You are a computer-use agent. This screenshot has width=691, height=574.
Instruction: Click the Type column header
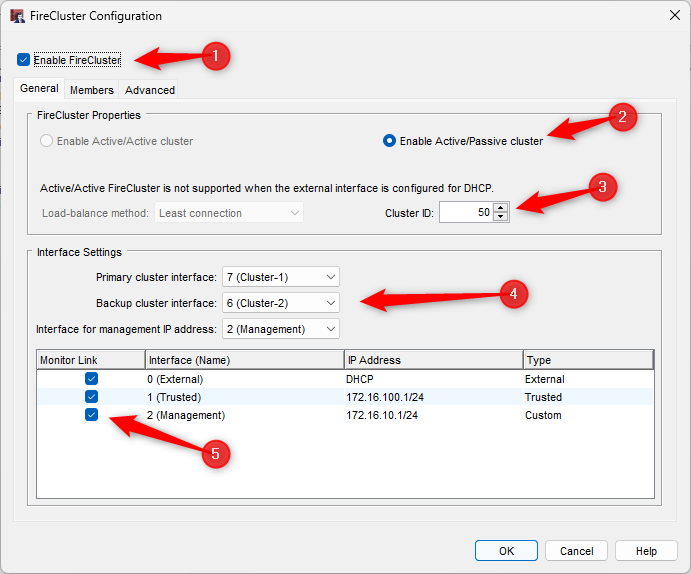[x=588, y=360]
